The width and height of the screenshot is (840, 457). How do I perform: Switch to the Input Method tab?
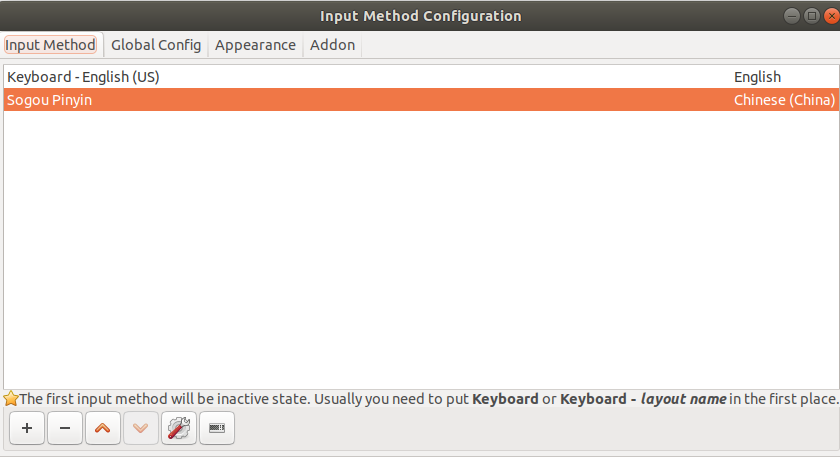click(50, 45)
